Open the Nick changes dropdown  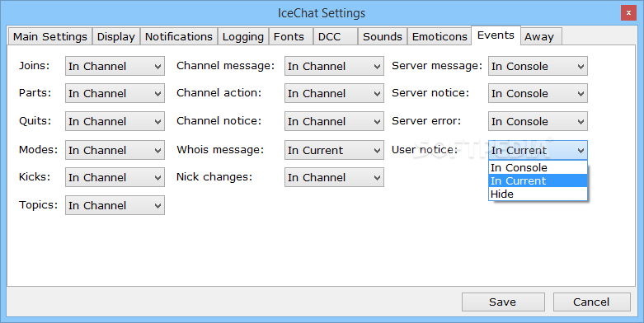click(x=334, y=177)
